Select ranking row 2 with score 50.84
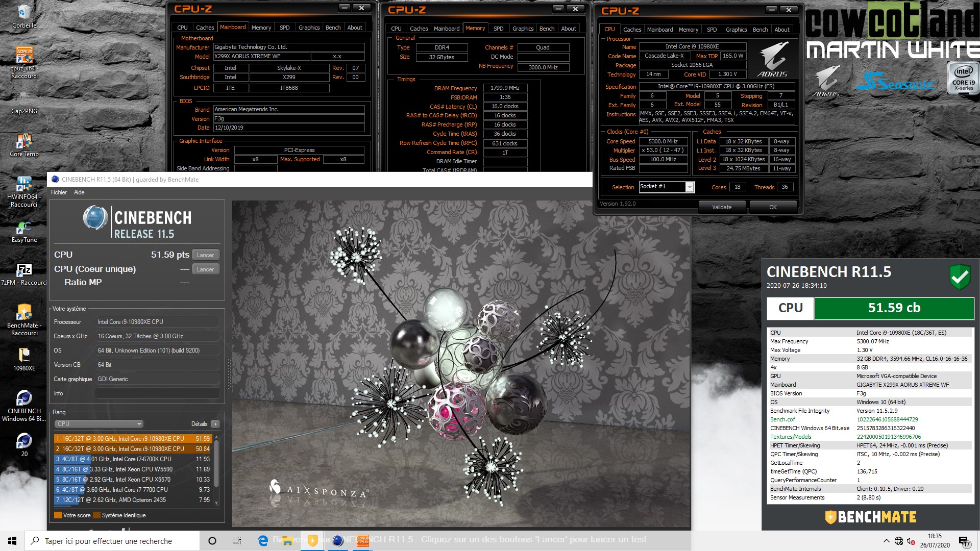980x551 pixels. coord(133,449)
